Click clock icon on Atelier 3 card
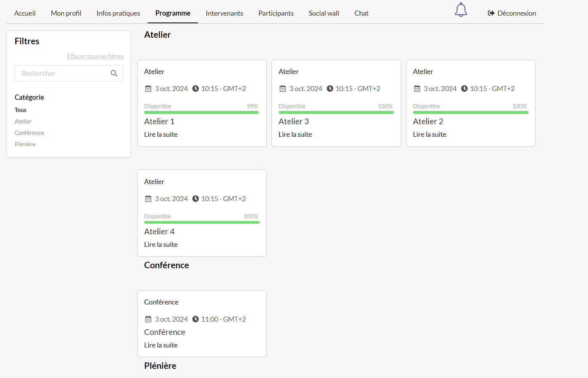Viewport: 588px width, 378px height. (330, 89)
